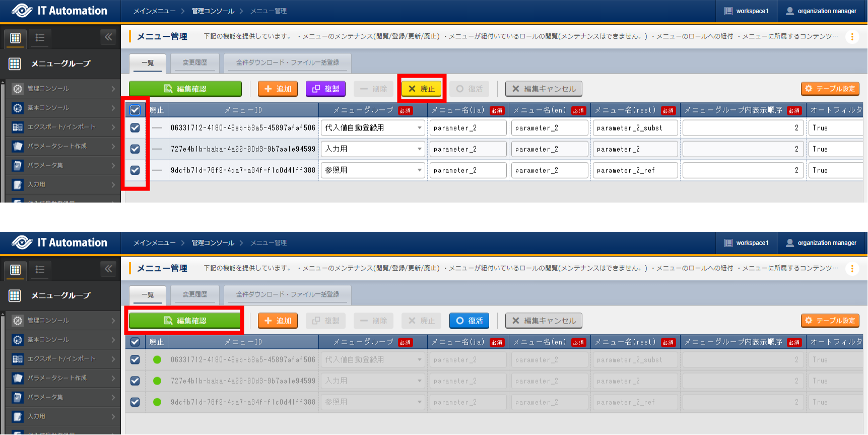Image resolution: width=868 pixels, height=435 pixels.
Task: Switch to list view in upper sidebar
Action: (x=40, y=38)
